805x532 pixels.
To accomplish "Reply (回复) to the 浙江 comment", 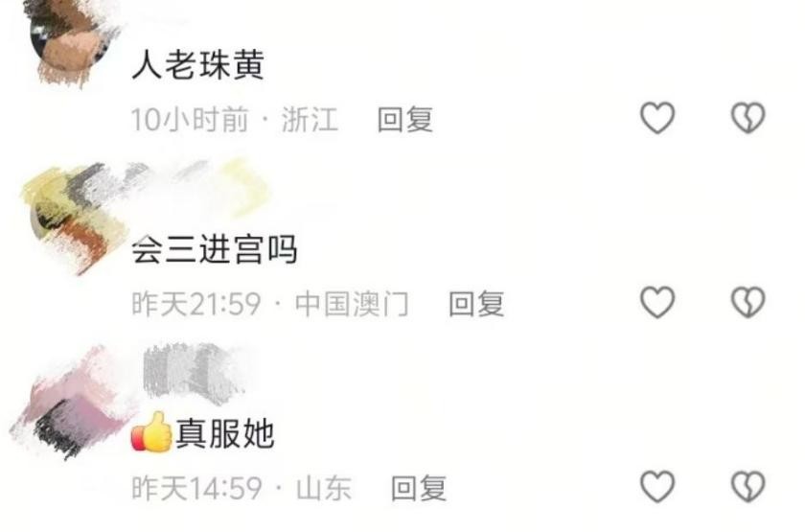I will (x=405, y=119).
